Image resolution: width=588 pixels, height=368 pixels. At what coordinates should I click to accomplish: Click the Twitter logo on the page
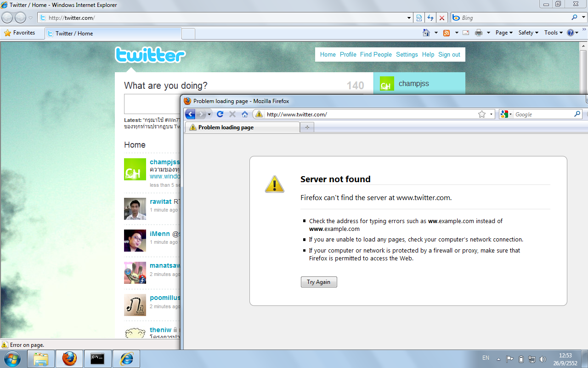[150, 55]
